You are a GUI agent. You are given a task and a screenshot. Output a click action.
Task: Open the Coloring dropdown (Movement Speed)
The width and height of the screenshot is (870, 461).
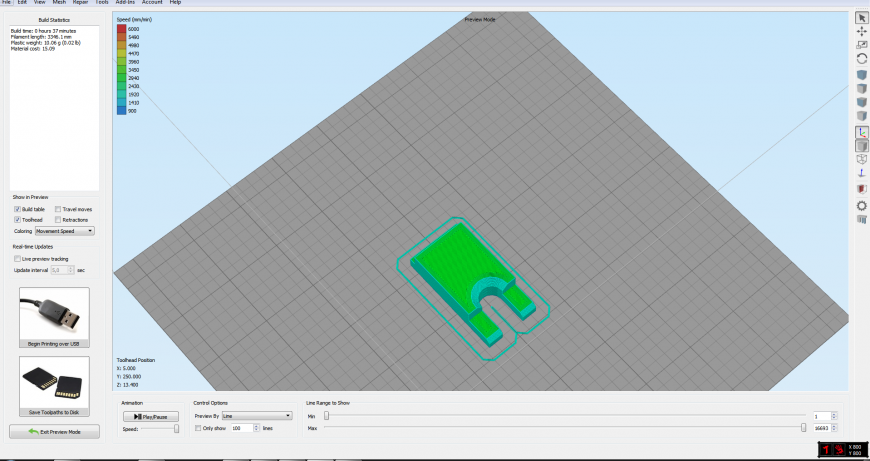pos(64,231)
